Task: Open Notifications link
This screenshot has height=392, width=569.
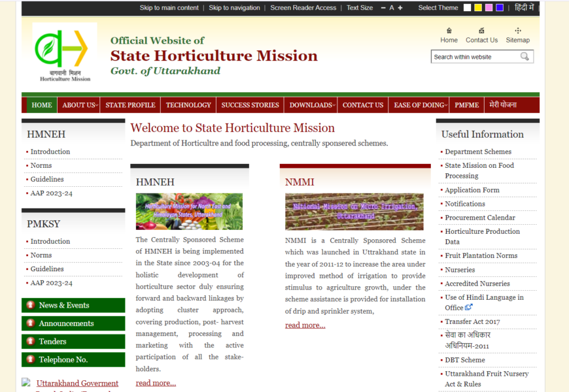Action: coord(465,204)
